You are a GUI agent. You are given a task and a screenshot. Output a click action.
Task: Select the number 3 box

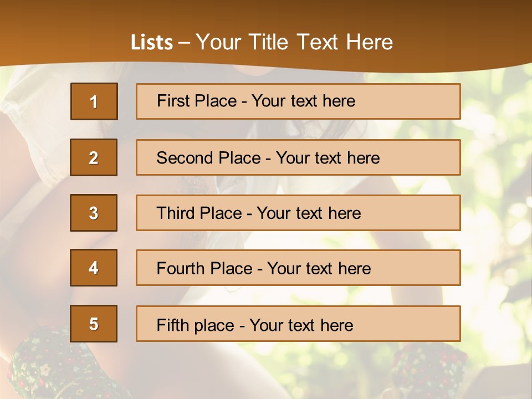tap(94, 213)
